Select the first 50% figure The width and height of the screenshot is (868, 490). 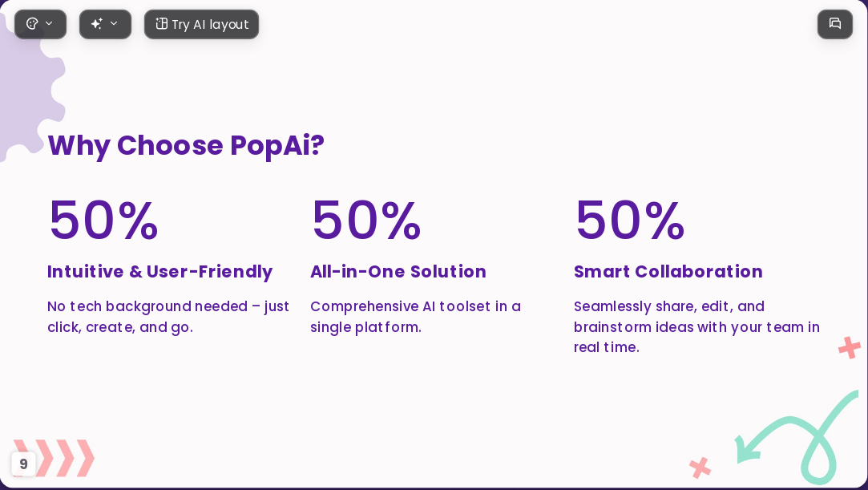pyautogui.click(x=103, y=221)
